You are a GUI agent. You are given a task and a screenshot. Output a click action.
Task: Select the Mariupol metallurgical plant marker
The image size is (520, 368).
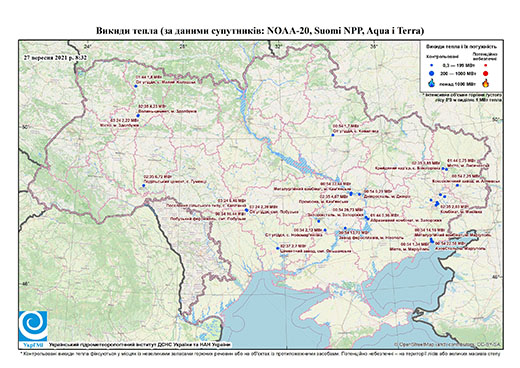[431, 239]
